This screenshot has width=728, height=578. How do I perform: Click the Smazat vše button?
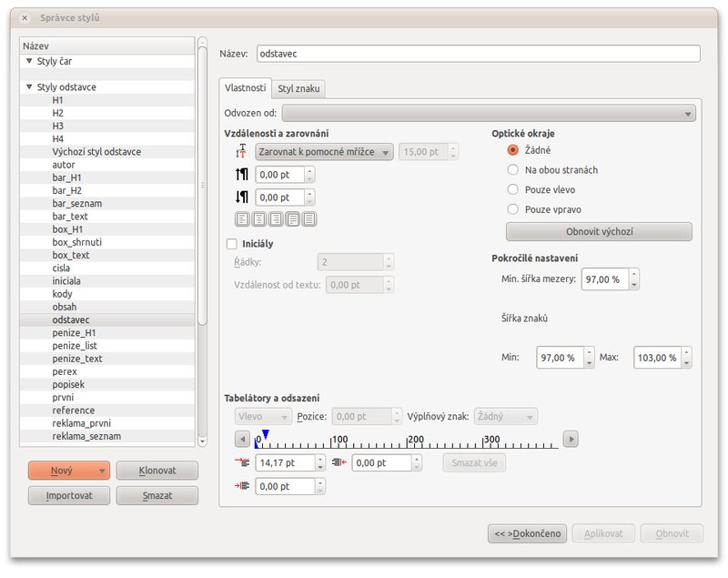pyautogui.click(x=474, y=463)
